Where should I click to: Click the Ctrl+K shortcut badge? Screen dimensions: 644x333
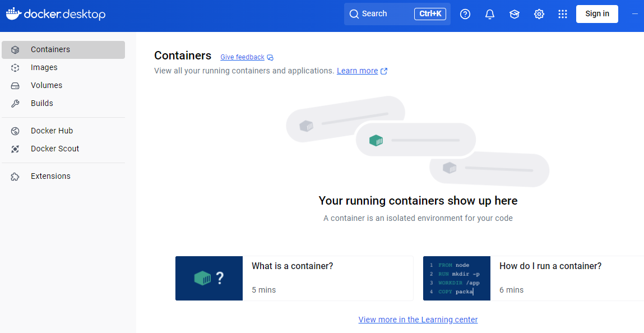[x=430, y=14]
